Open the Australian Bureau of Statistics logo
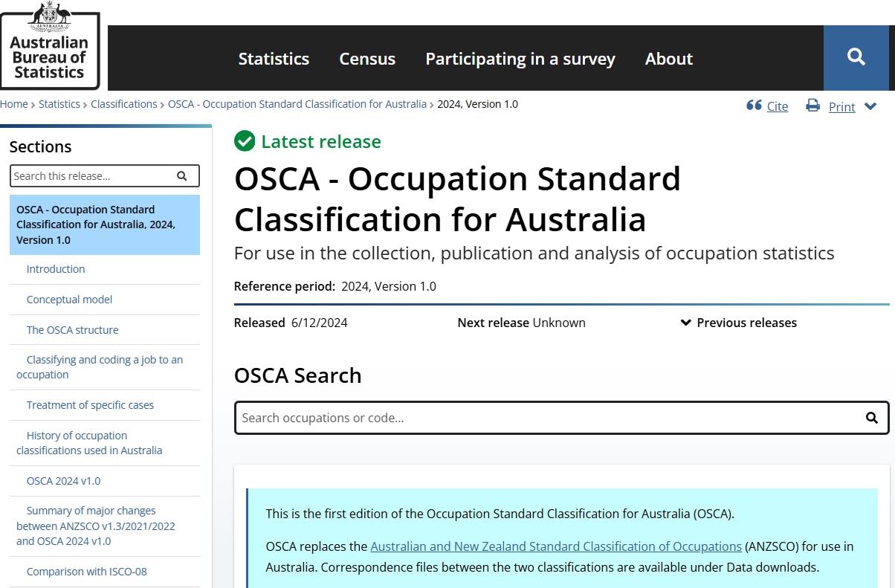Viewport: 895px width, 588px height. pyautogui.click(x=49, y=45)
